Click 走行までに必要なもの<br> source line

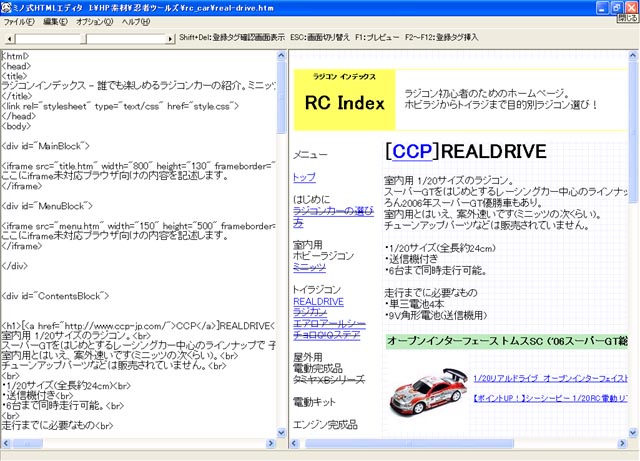(x=58, y=425)
